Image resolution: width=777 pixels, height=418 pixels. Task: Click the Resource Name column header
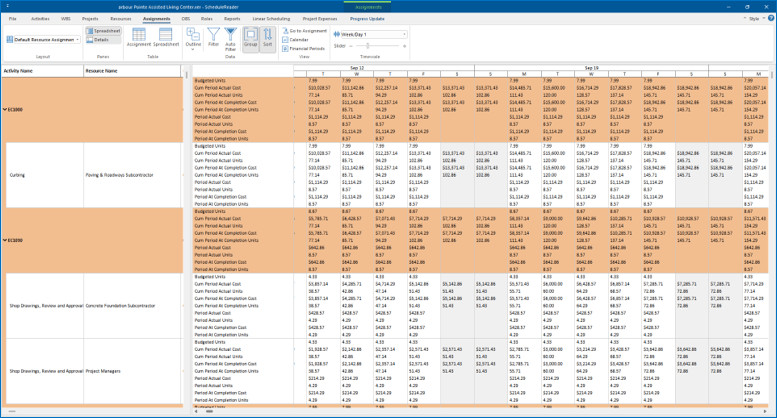(133, 71)
